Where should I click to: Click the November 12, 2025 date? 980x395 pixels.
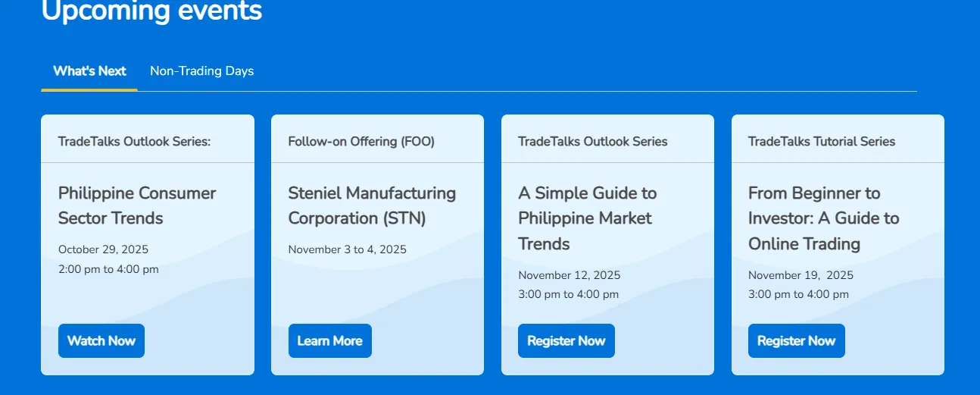click(569, 275)
